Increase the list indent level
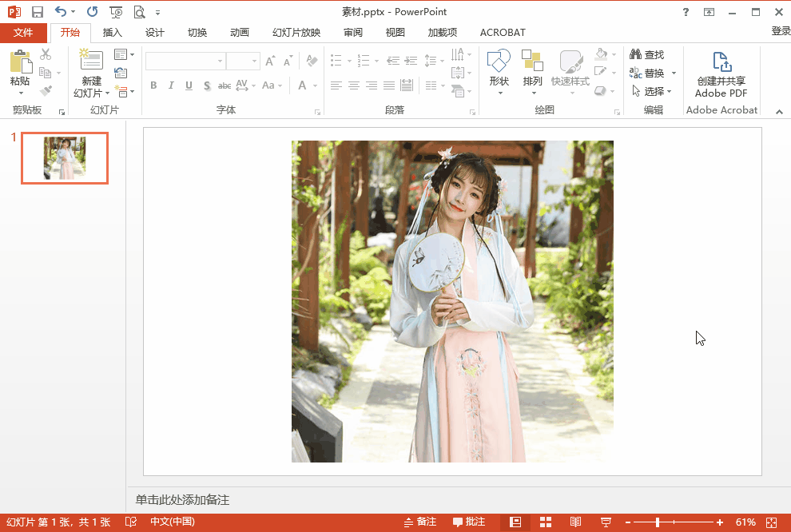The height and width of the screenshot is (532, 791). pos(411,61)
